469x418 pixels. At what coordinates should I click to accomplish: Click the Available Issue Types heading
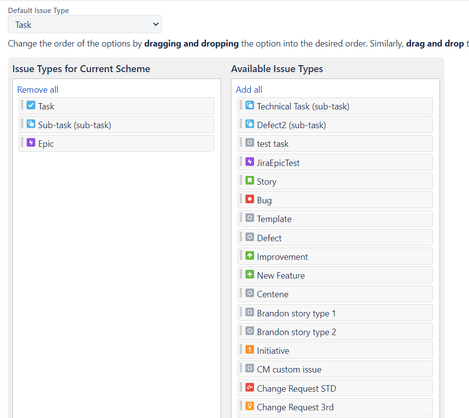coord(277,69)
